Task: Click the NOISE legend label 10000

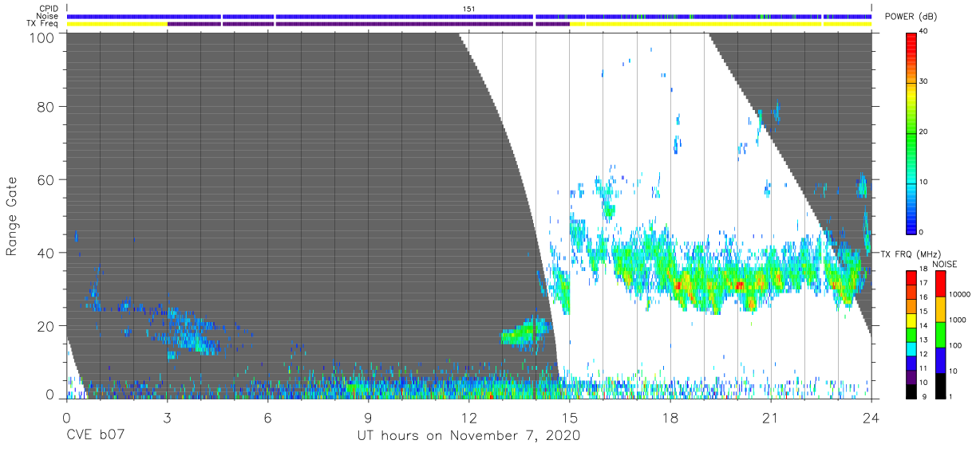Action: [960, 295]
